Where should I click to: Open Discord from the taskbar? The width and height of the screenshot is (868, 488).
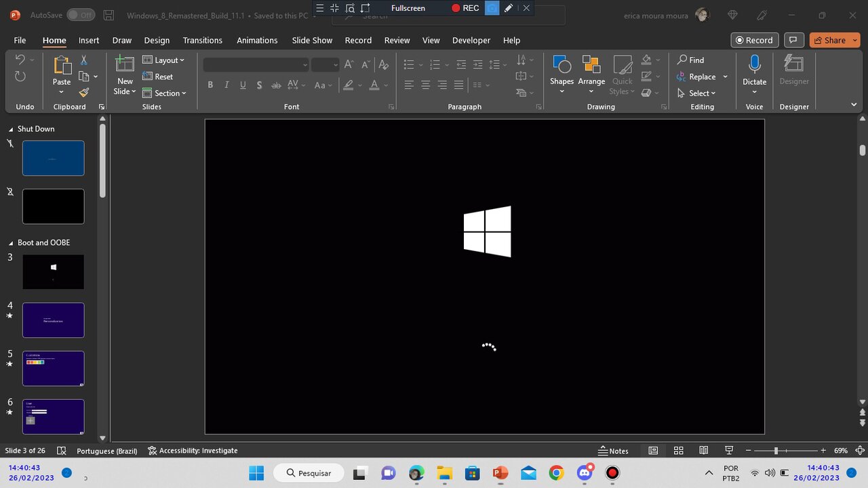tap(585, 473)
